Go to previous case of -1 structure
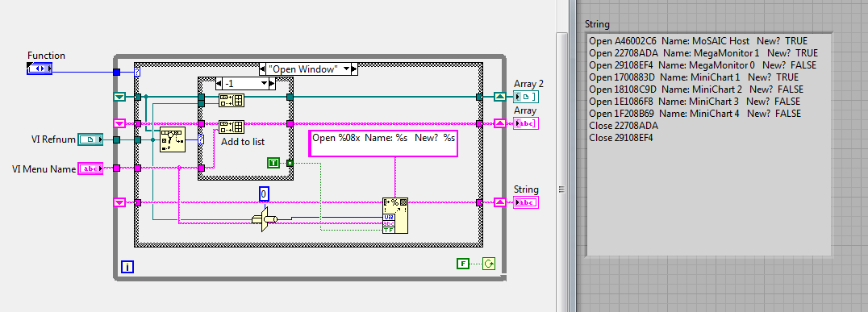Viewport: 868px width, 312px height. [219, 84]
